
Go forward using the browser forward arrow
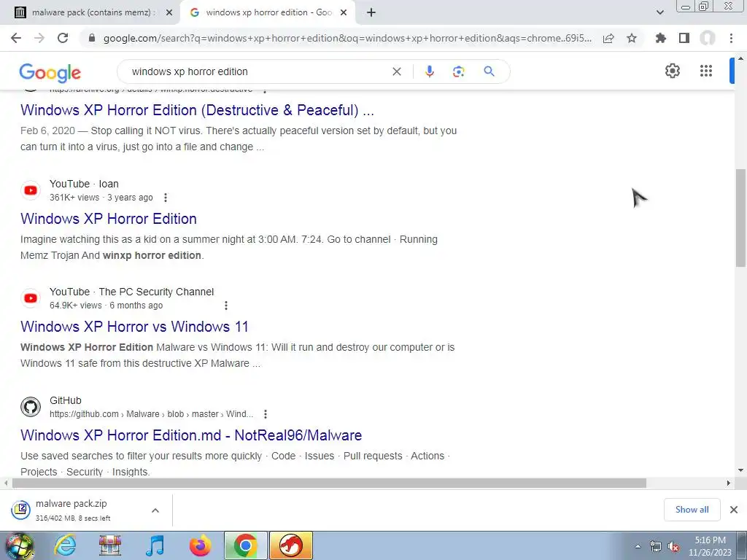(39, 38)
